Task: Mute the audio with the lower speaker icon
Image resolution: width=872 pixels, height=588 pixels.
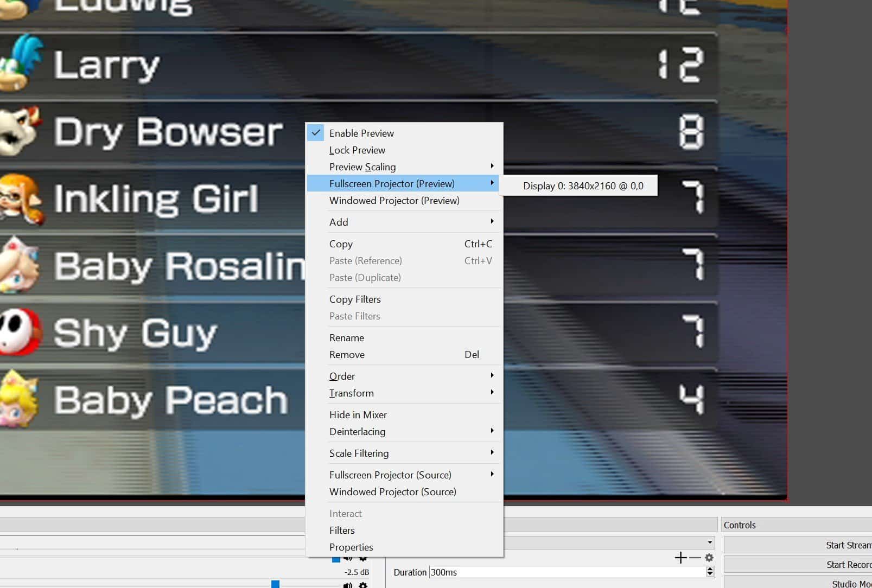Action: 347,585
